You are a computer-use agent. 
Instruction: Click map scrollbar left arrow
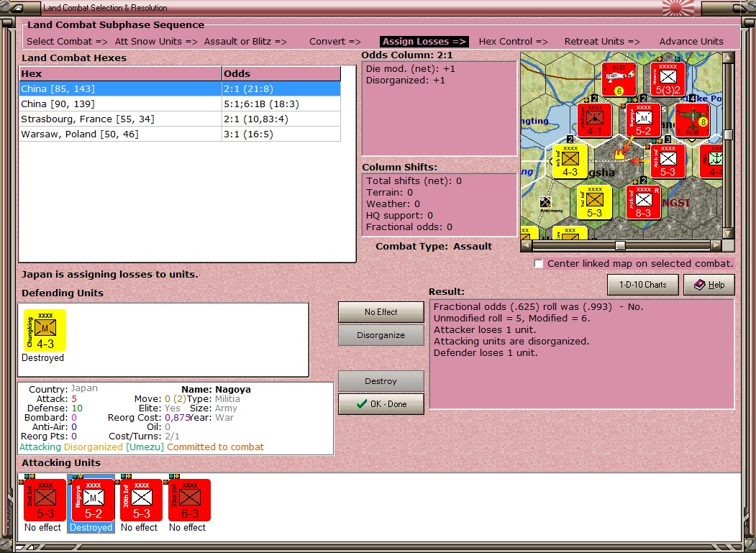527,246
